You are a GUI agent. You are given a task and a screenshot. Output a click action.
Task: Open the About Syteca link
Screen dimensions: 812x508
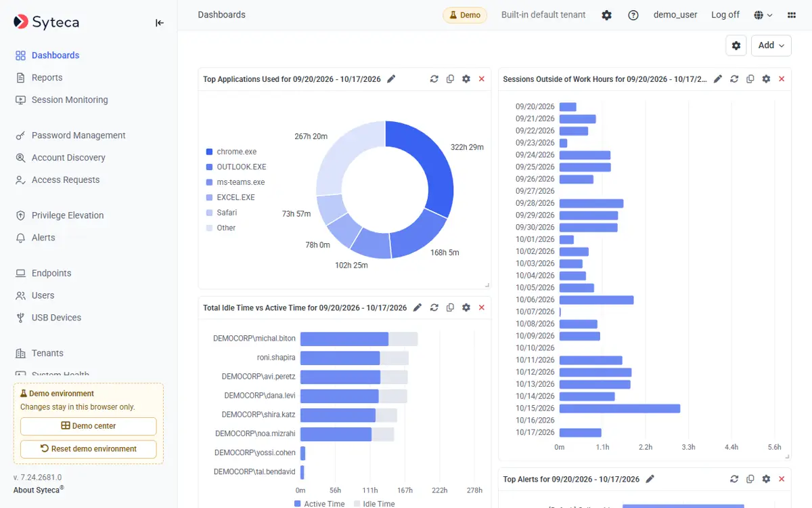tap(39, 490)
